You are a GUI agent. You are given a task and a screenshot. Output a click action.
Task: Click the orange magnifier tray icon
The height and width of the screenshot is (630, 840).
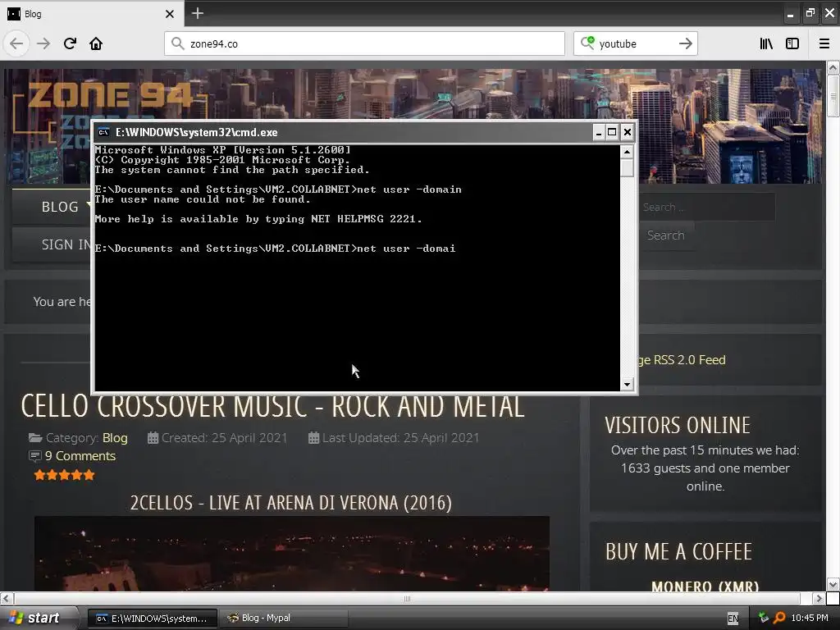(x=779, y=619)
